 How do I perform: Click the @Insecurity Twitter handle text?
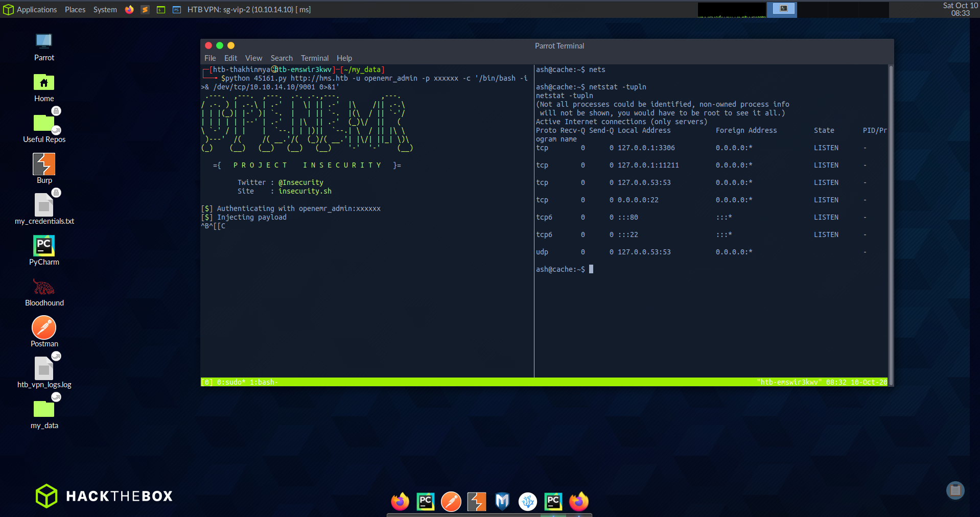tap(300, 182)
